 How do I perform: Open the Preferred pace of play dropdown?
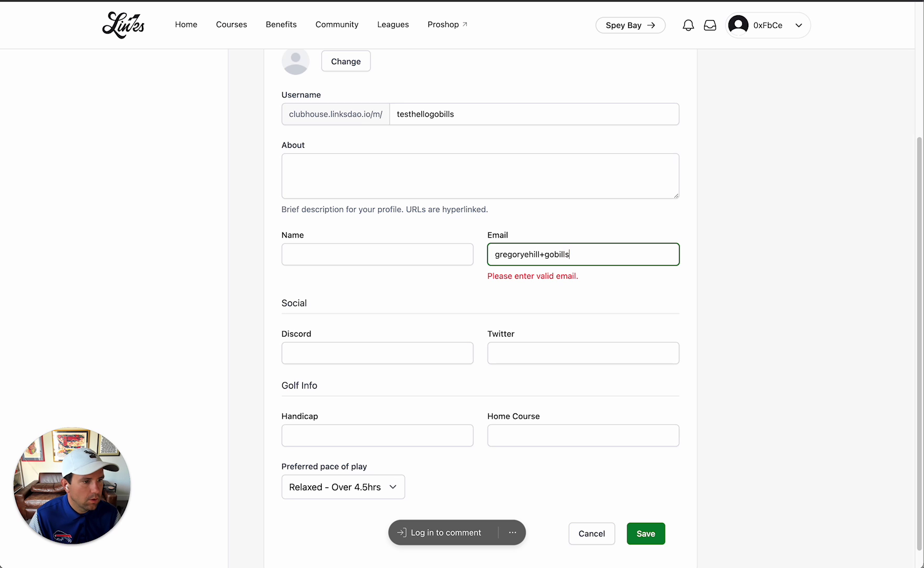[x=343, y=487]
